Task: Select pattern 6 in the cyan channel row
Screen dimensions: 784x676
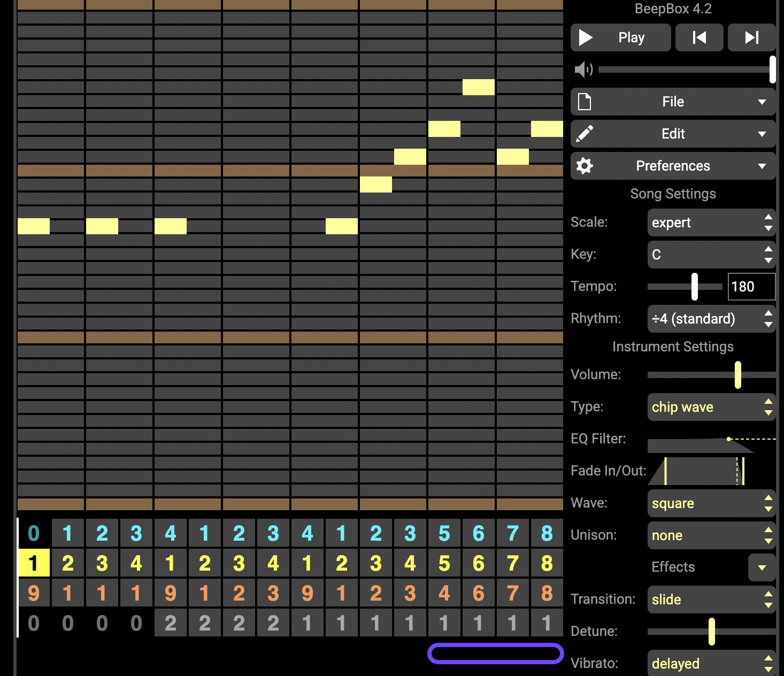Action: tap(479, 533)
